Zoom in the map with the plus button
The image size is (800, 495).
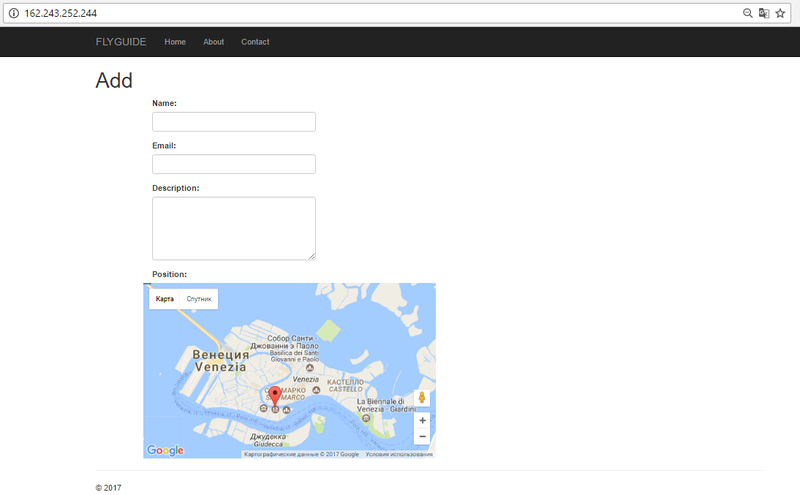[x=422, y=421]
